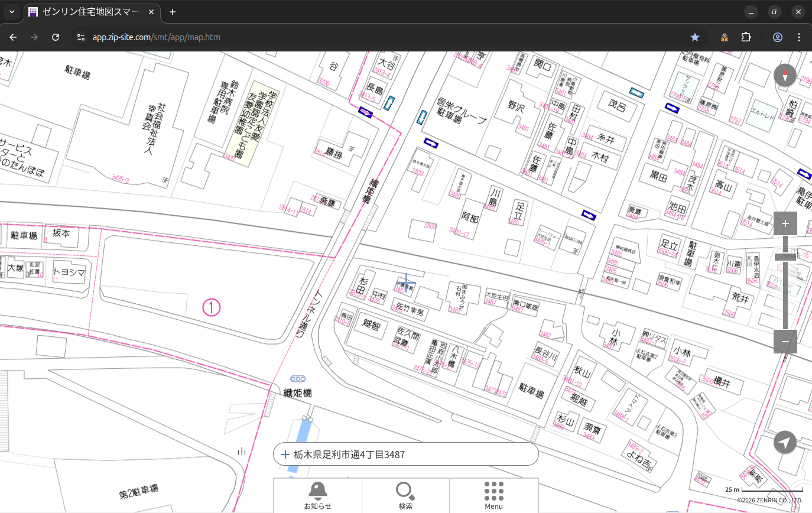Reload the map page
Screen dimensions: 812x513
(56, 37)
